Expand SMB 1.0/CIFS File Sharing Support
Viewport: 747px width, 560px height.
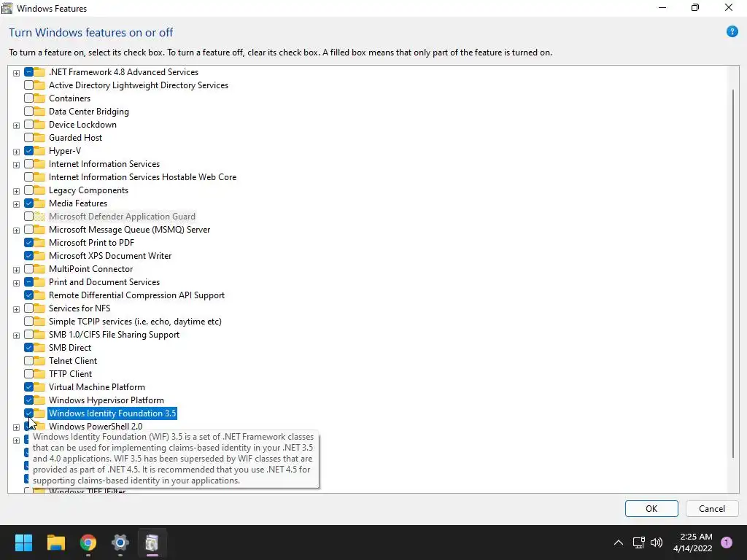[x=16, y=335]
